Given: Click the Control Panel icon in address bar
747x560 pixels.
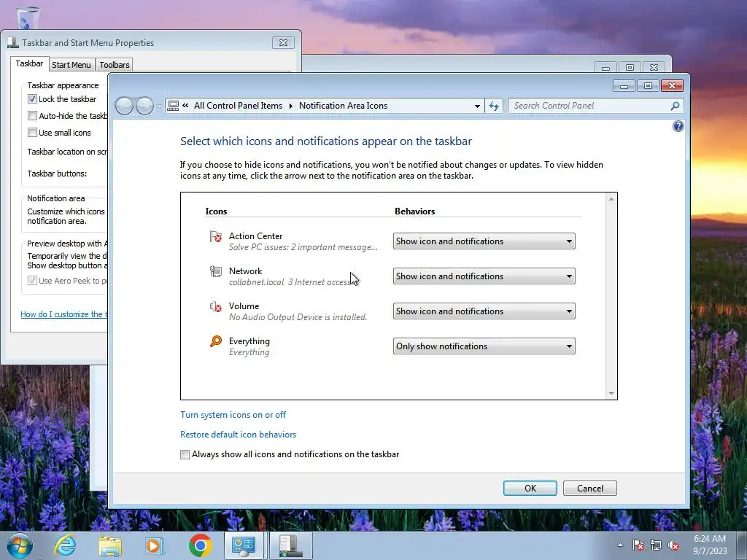Looking at the screenshot, I should (173, 106).
